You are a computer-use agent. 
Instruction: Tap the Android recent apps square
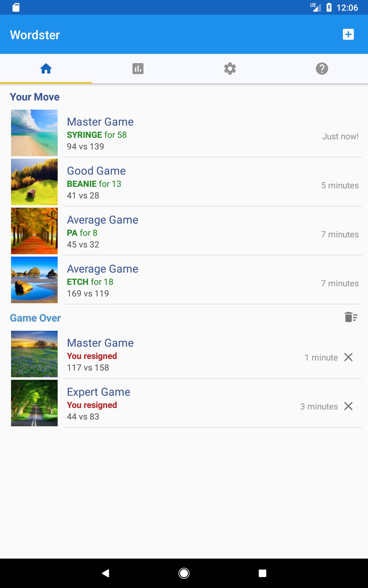tap(263, 573)
